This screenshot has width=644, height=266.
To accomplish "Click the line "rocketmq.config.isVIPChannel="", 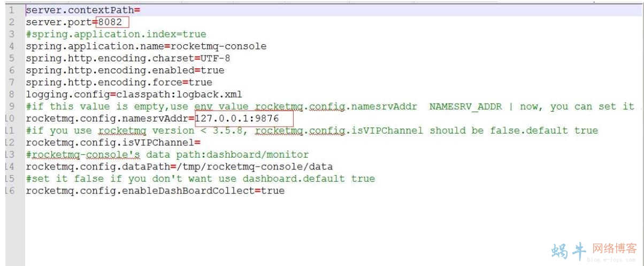I will 113,143.
